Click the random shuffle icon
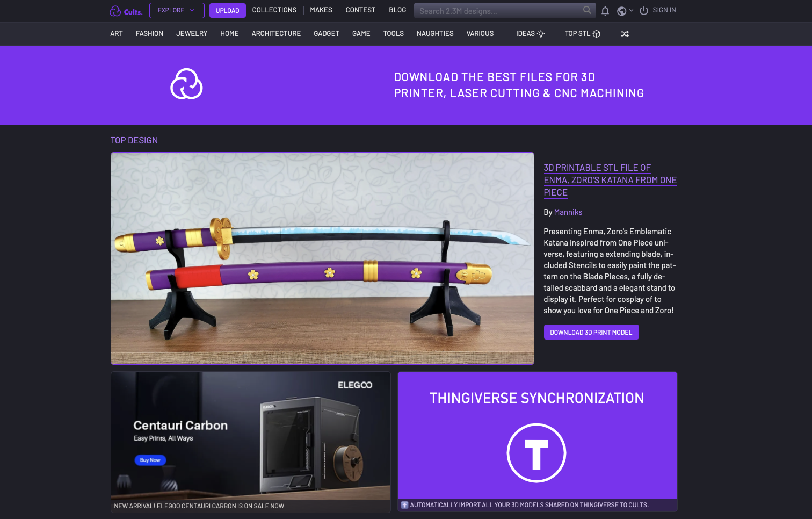 coord(625,34)
